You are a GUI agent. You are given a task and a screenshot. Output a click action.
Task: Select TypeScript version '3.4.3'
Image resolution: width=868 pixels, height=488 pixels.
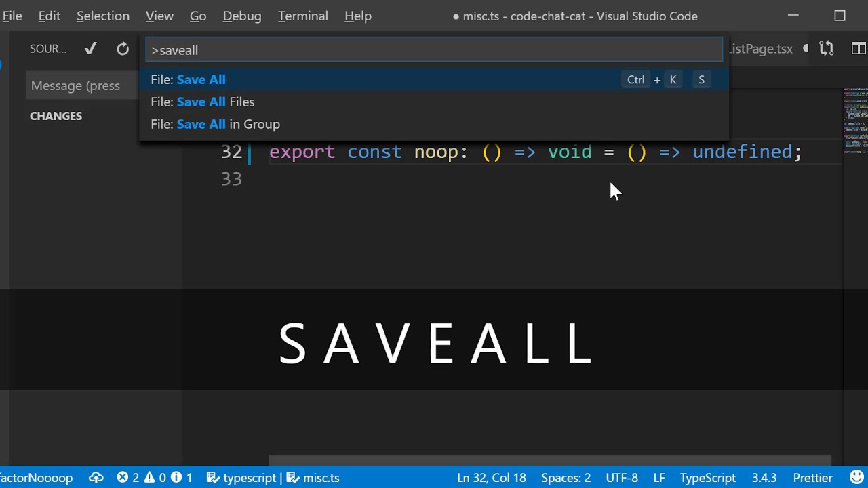click(x=764, y=478)
